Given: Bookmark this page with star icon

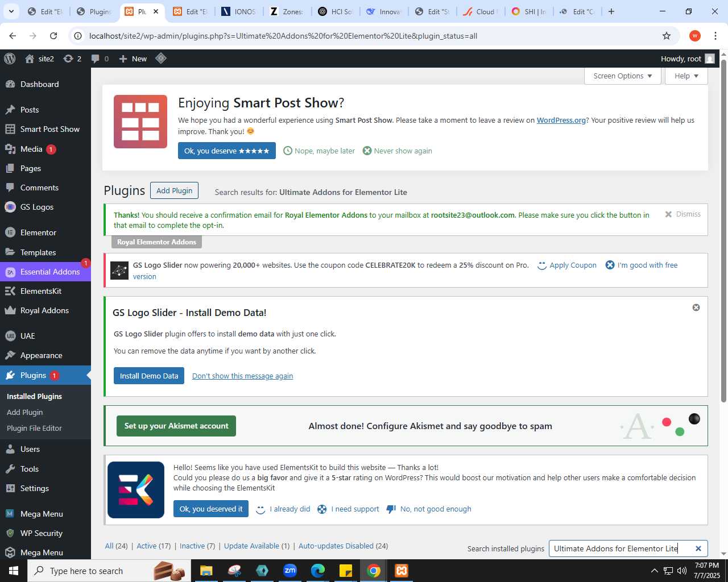Looking at the screenshot, I should pyautogui.click(x=667, y=36).
